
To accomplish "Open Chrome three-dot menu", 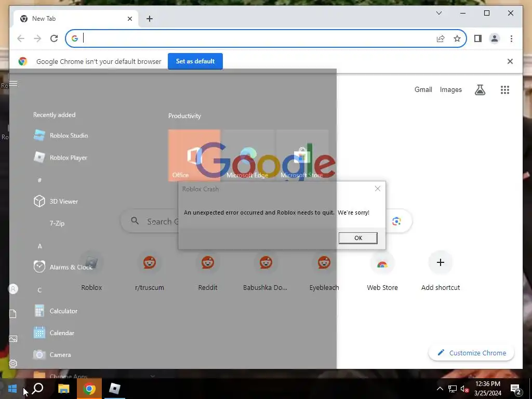I will [x=511, y=38].
